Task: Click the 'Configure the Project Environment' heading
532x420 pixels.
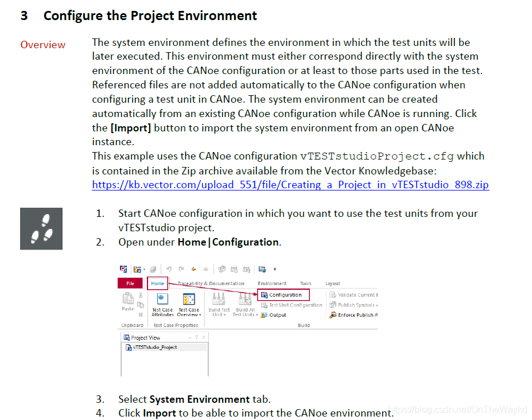Action: tap(150, 15)
